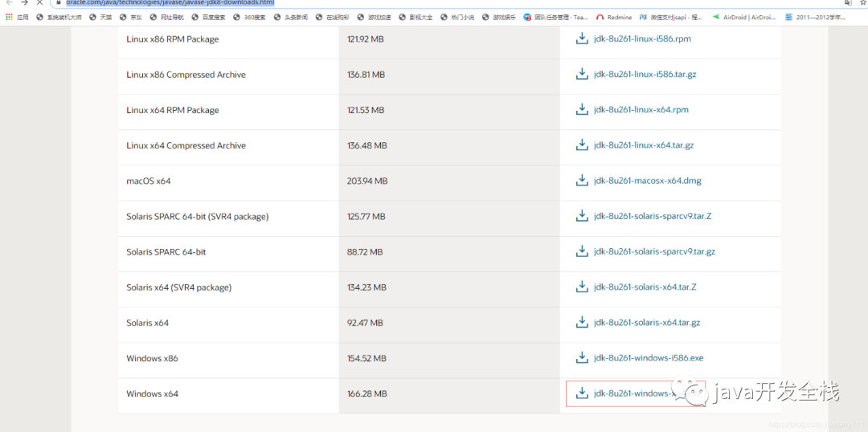This screenshot has width=868, height=432.
Task: Click download icon for jdk-8u261-solaris-x64.tar.Z
Action: pyautogui.click(x=582, y=287)
